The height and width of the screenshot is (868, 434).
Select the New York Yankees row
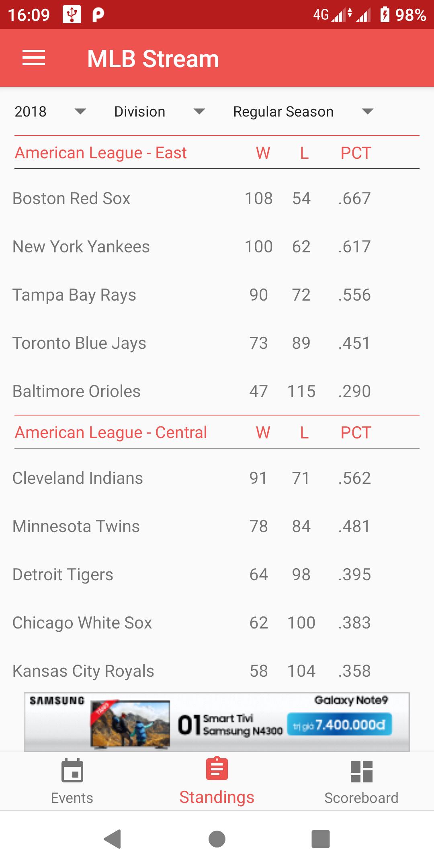coord(217,247)
